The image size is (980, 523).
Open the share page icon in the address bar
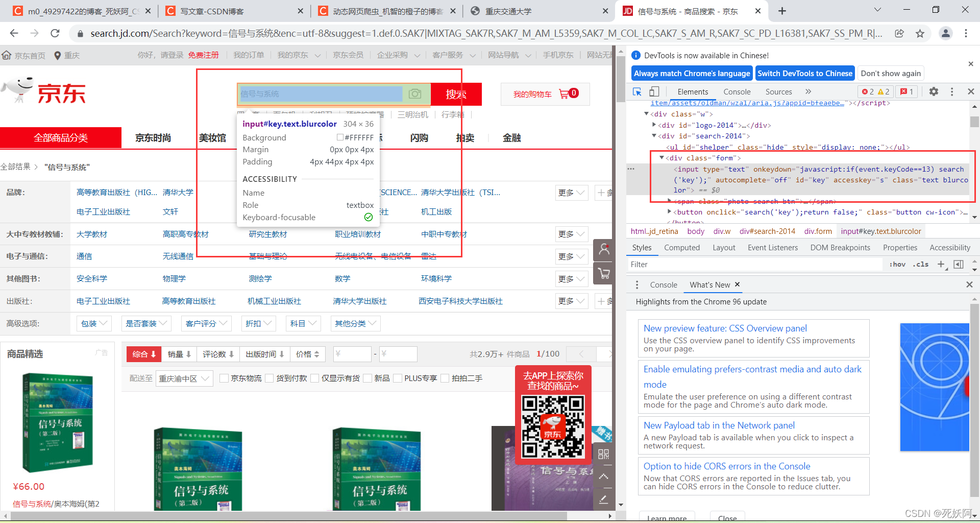(x=899, y=33)
